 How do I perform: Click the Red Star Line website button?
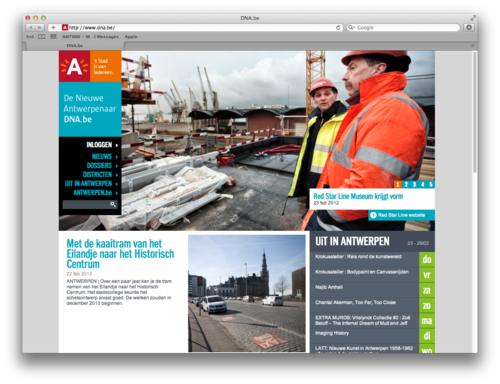pyautogui.click(x=401, y=215)
